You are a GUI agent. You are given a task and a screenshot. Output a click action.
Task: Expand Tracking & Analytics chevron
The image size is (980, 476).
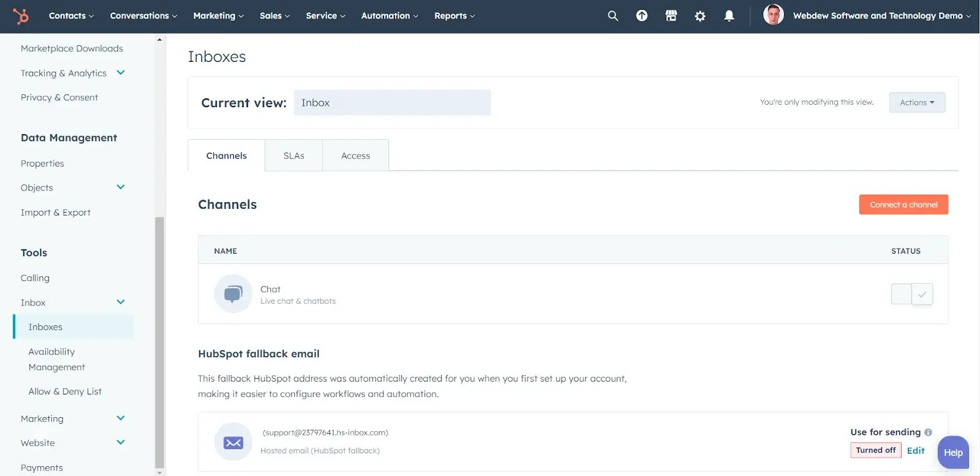pos(121,72)
